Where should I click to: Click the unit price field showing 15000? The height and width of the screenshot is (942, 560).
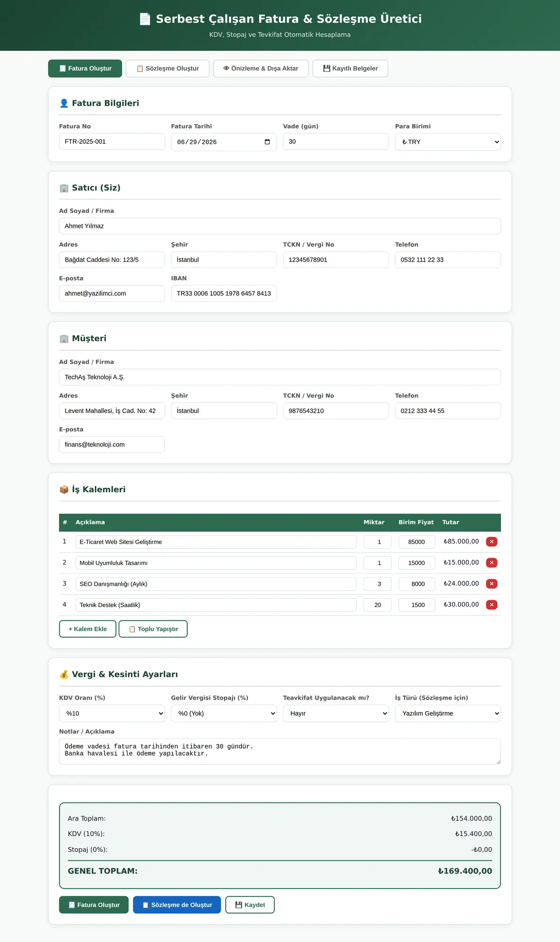(417, 563)
